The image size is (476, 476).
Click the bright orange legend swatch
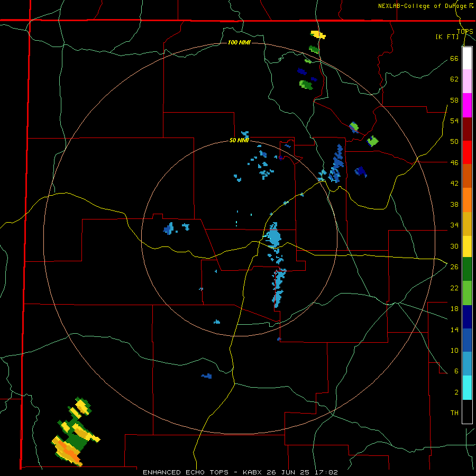(467, 199)
